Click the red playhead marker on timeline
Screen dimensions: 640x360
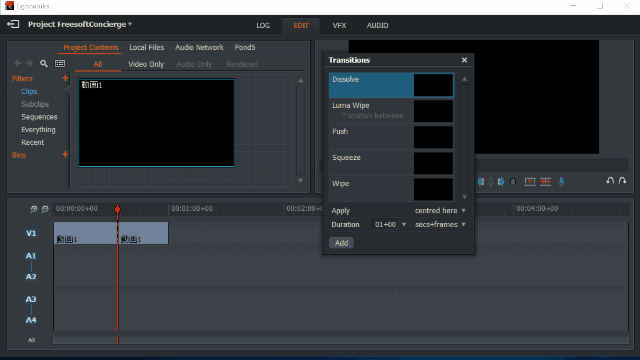118,209
